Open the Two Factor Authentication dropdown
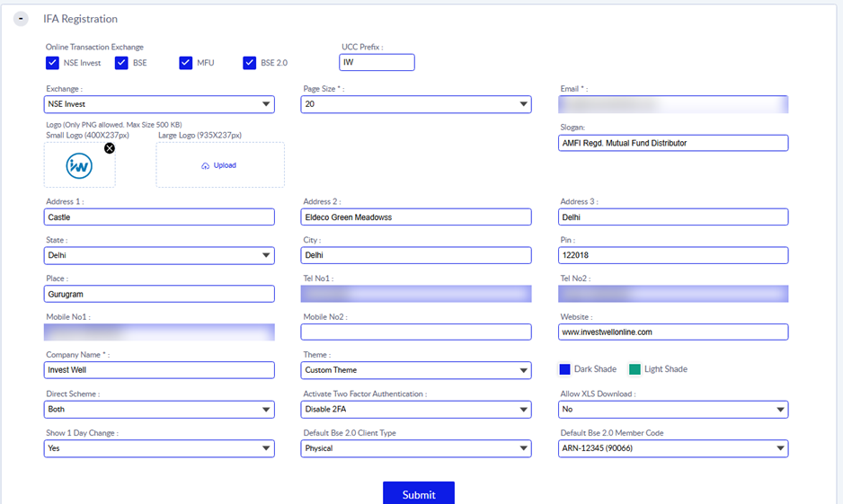Viewport: 843px width, 504px height. [416, 410]
